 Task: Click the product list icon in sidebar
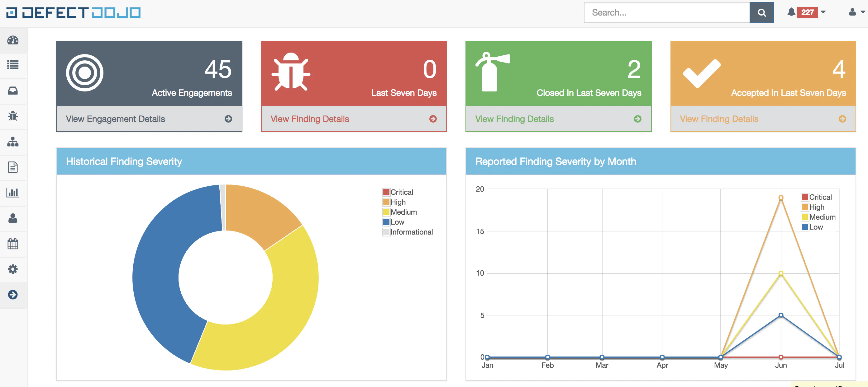13,65
